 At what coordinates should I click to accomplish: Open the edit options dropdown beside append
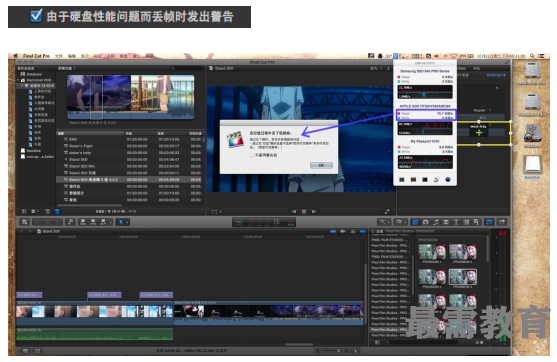[110, 222]
